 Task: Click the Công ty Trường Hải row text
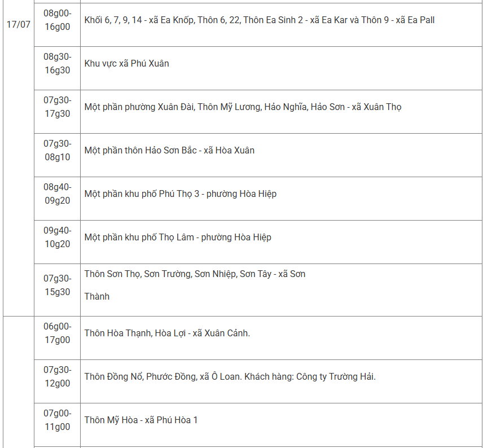[x=230, y=377]
